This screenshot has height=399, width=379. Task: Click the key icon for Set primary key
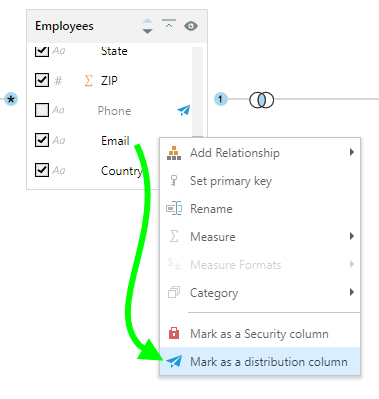pyautogui.click(x=174, y=181)
